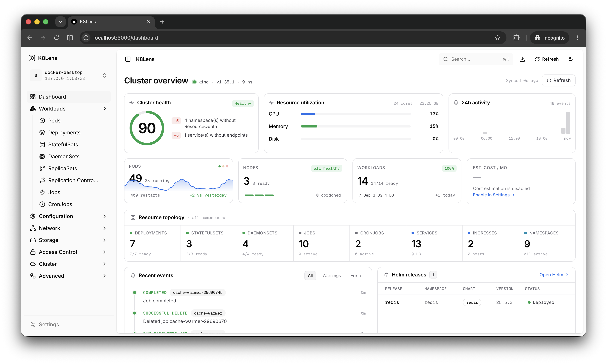The height and width of the screenshot is (364, 607).
Task: Click the pods status dots indicator
Action: [x=223, y=166]
